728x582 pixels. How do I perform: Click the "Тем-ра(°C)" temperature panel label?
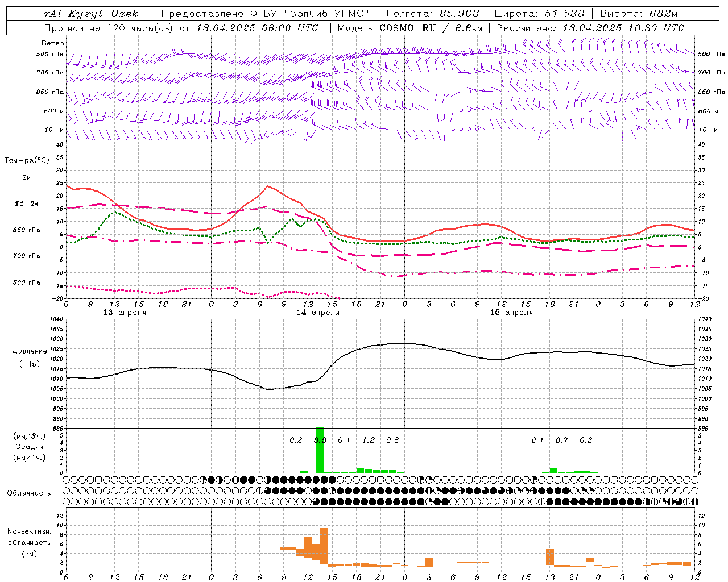(x=27, y=160)
